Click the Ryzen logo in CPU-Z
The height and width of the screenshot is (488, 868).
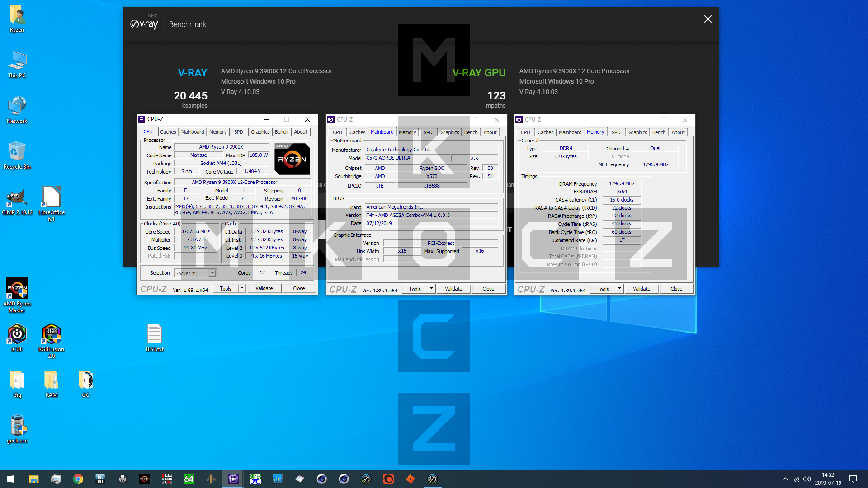tap(292, 159)
